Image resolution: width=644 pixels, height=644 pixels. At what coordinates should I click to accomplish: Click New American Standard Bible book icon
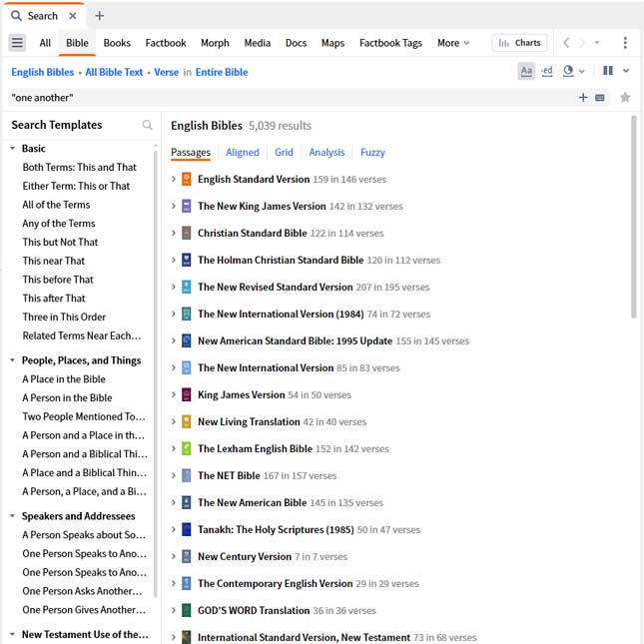pyautogui.click(x=186, y=340)
